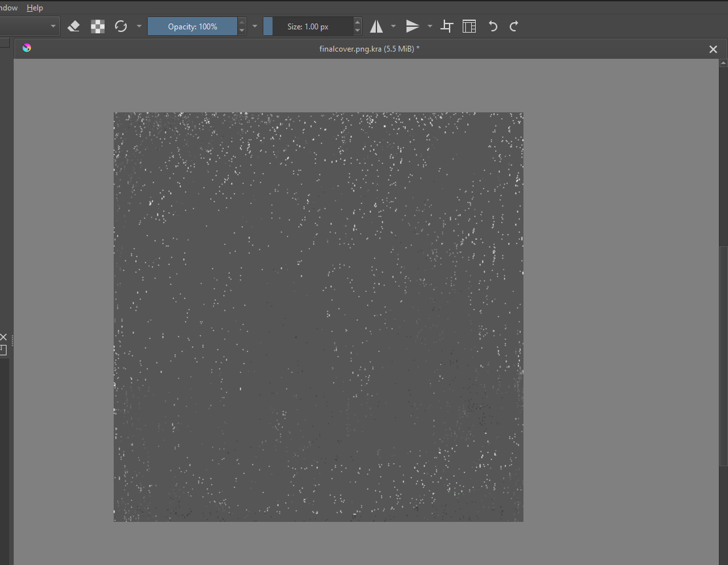This screenshot has width=728, height=565.
Task: Decrease opacity with down stepper arrow
Action: (x=241, y=31)
